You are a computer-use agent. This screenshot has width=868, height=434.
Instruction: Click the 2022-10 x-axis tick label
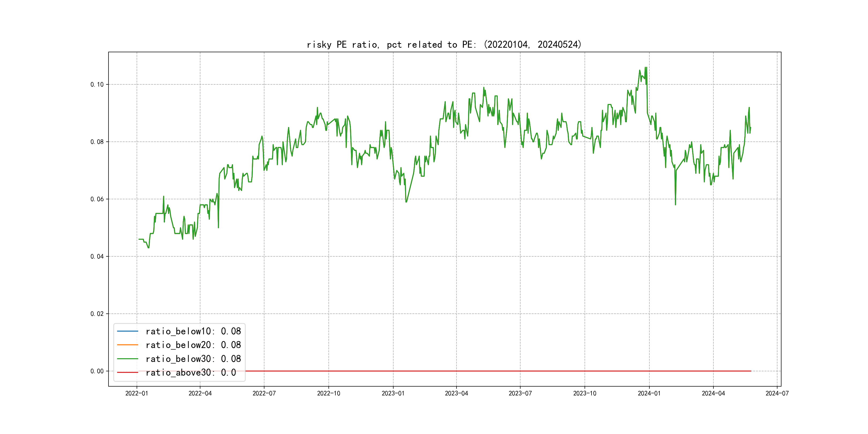click(328, 393)
